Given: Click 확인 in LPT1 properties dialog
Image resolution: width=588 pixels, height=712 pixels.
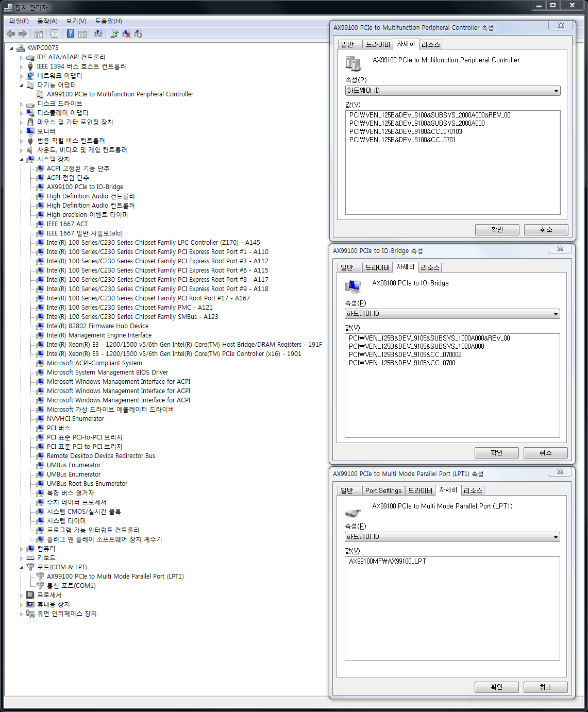Looking at the screenshot, I should 497,687.
